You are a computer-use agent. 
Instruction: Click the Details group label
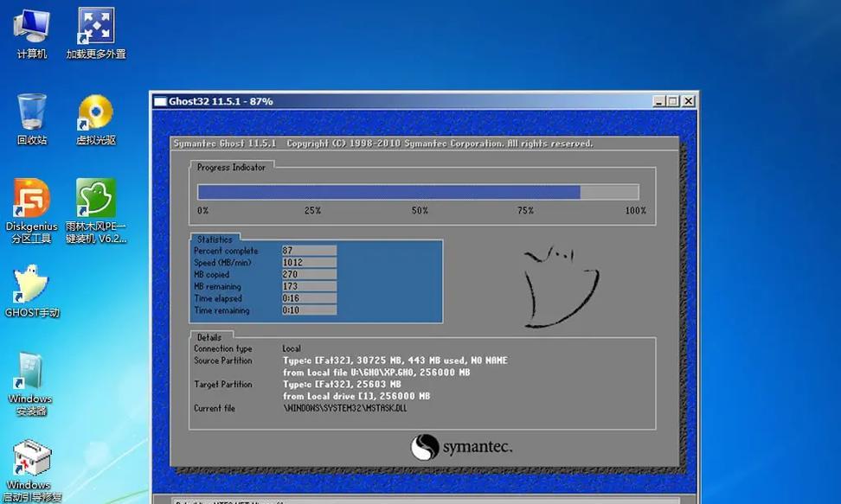click(x=209, y=337)
